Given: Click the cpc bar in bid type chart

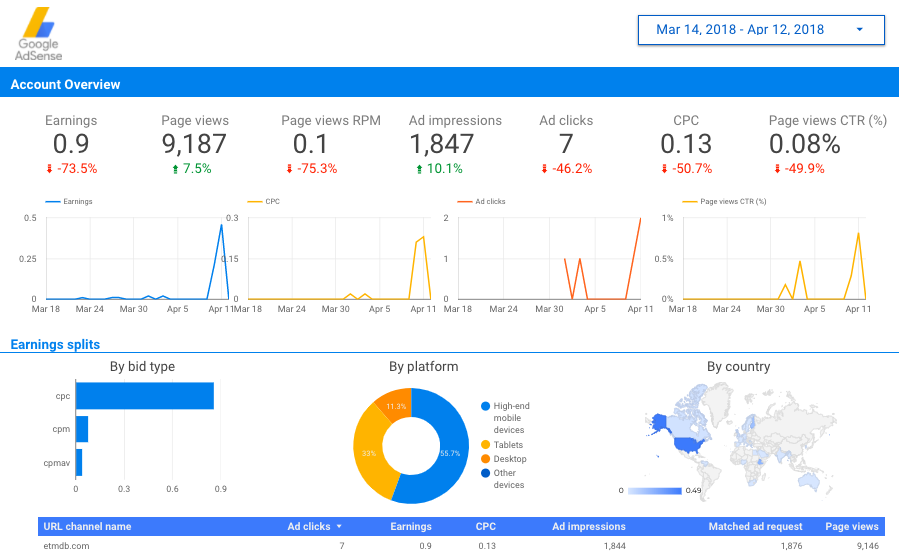Looking at the screenshot, I should click(x=144, y=396).
